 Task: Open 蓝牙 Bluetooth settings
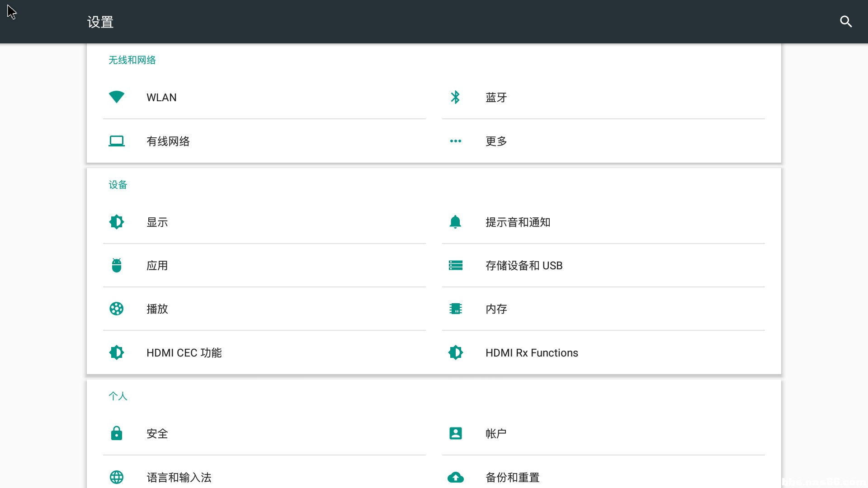tap(604, 97)
